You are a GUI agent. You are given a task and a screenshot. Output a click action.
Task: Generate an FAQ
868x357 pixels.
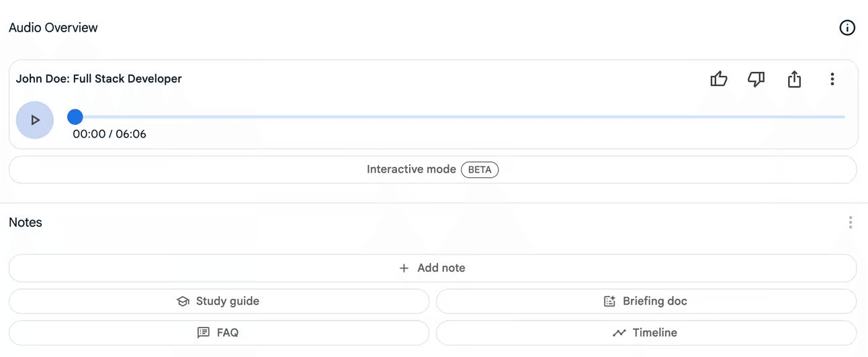pyautogui.click(x=219, y=333)
